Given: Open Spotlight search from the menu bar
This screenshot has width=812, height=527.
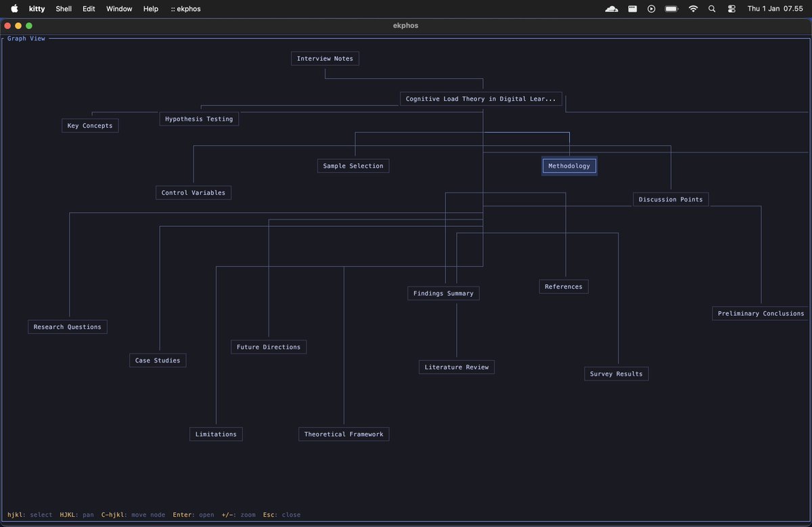Looking at the screenshot, I should point(711,9).
